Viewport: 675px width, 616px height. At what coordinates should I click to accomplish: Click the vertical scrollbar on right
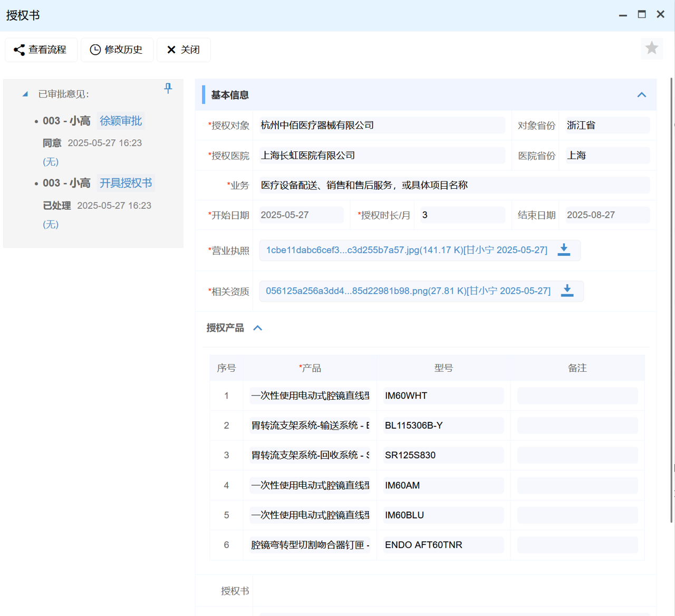tap(671, 301)
